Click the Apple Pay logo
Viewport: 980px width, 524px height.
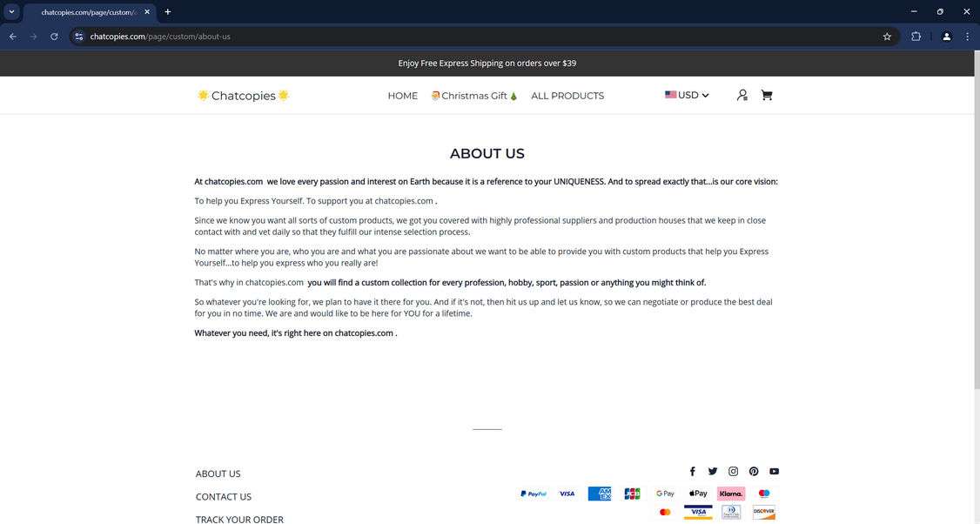(x=698, y=494)
